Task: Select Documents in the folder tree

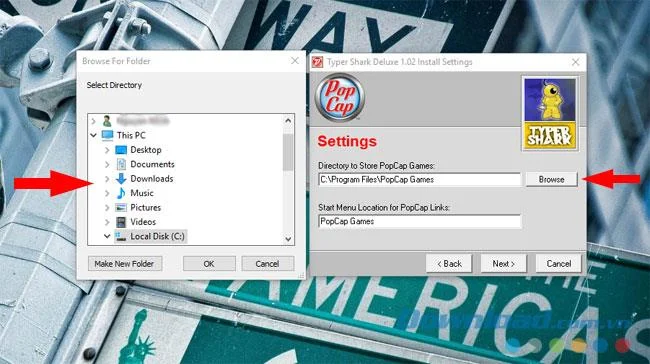Action: 153,164
